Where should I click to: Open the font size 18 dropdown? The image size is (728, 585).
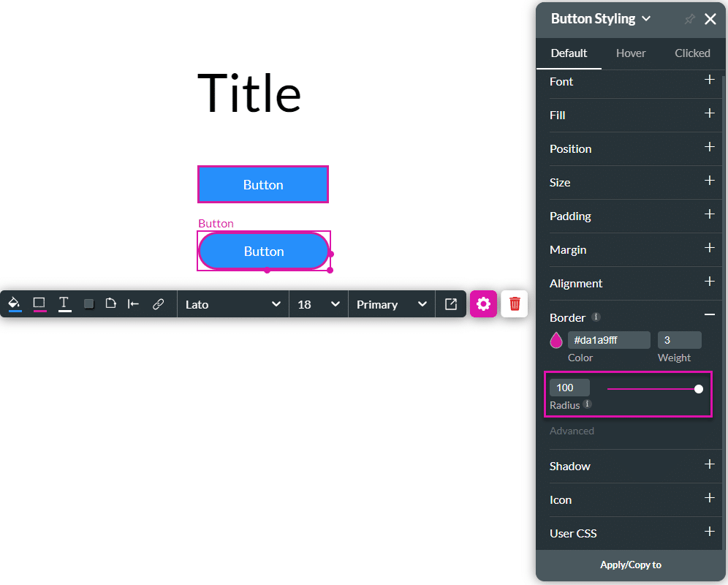(319, 304)
